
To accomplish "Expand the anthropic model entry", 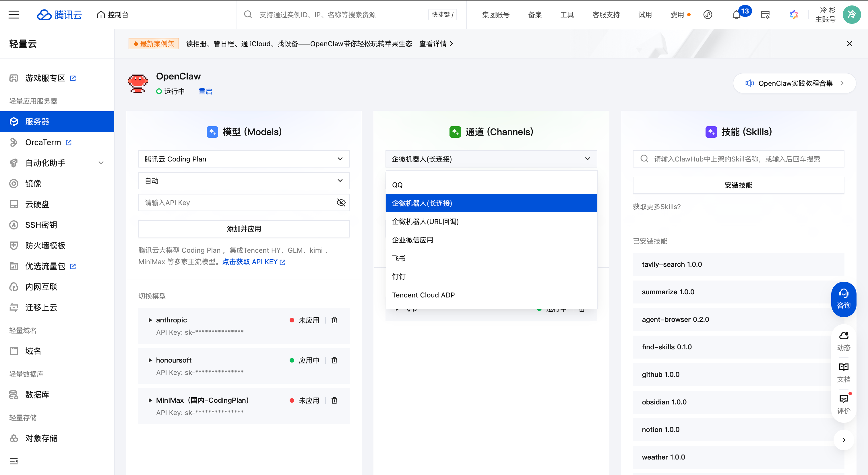I will [150, 320].
